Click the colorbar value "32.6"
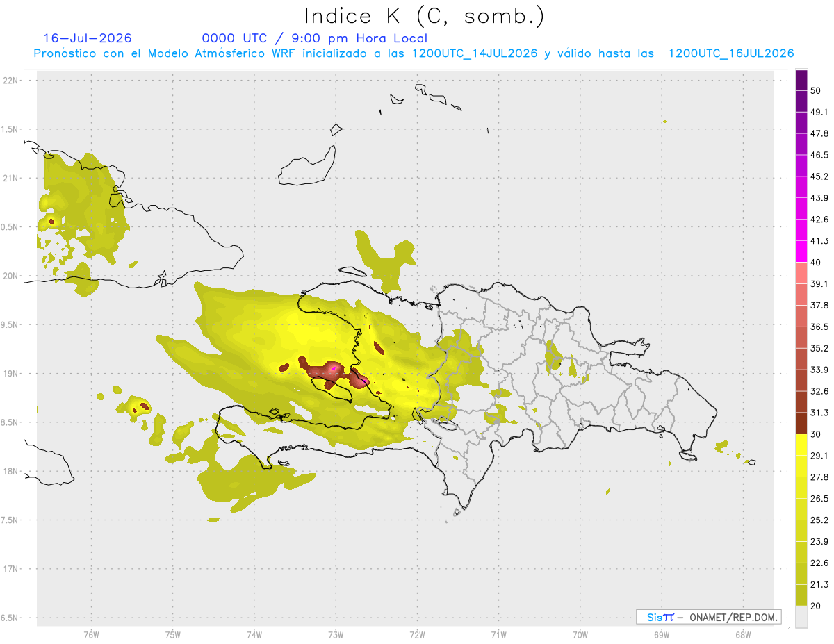 tap(819, 391)
